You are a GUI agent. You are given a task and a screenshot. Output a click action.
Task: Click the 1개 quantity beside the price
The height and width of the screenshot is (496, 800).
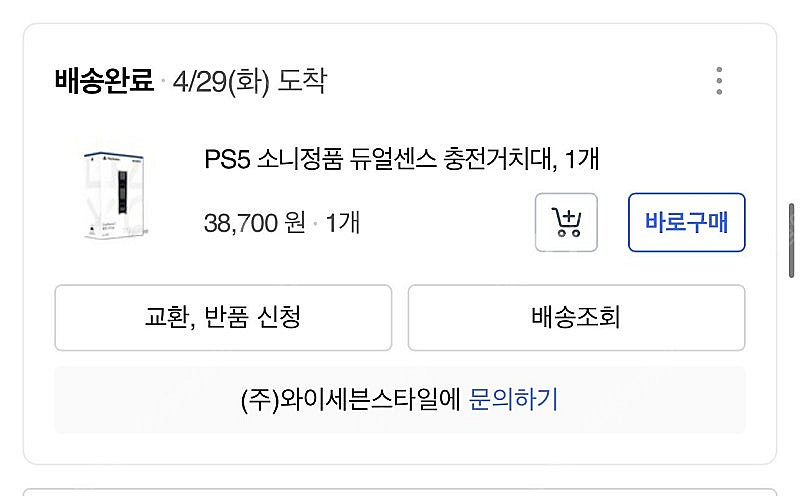343,222
